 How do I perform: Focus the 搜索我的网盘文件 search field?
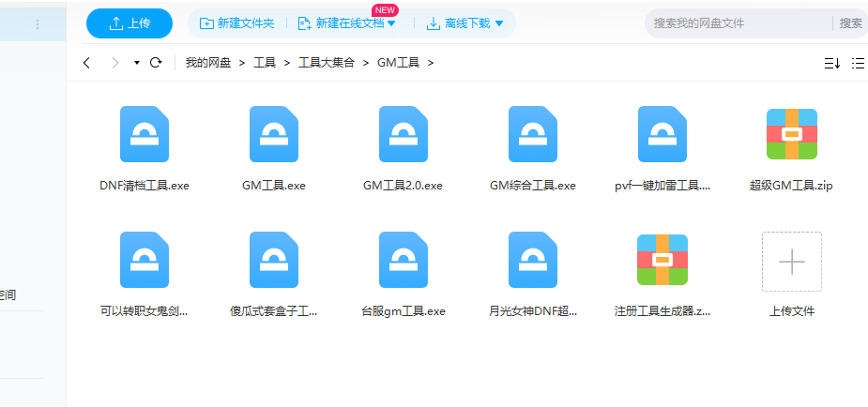(739, 23)
